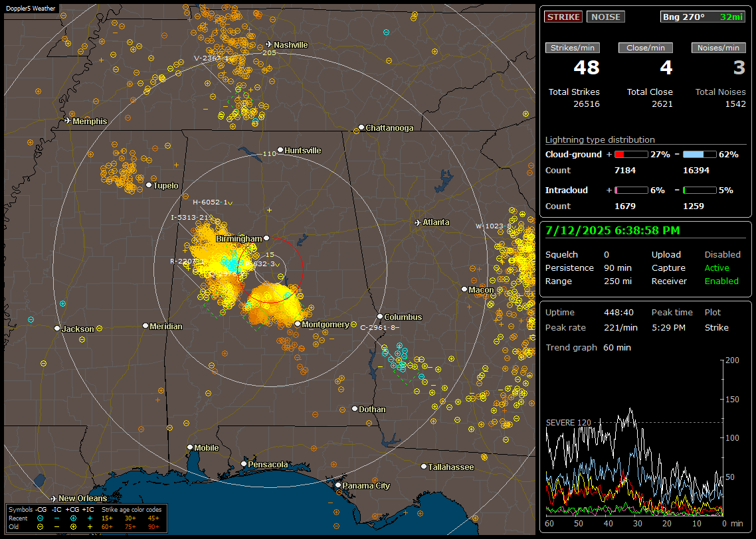The height and width of the screenshot is (539, 756).
Task: Click the Recent +CG legend symbol
Action: coord(73,518)
